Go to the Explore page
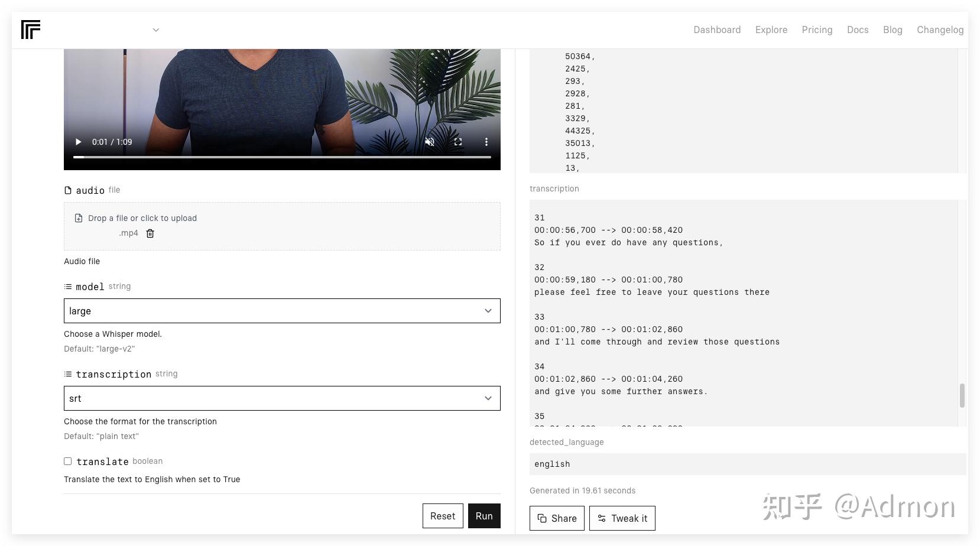The height and width of the screenshot is (546, 980). 771,30
